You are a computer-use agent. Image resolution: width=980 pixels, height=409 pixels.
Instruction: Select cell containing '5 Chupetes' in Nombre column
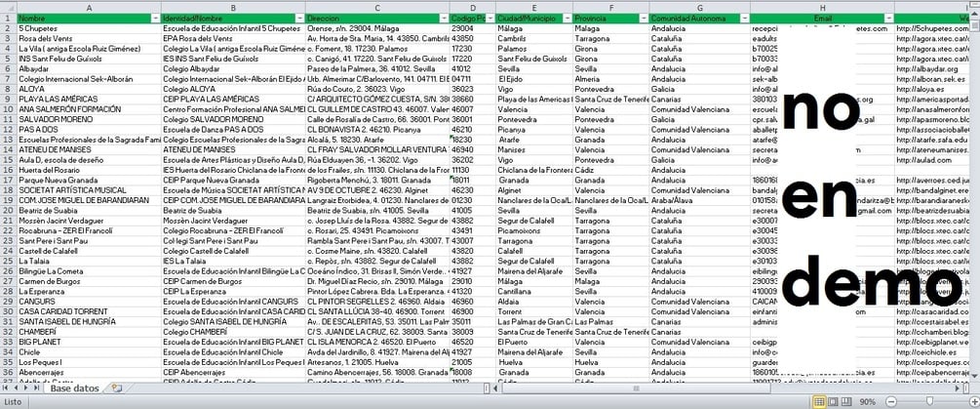coord(89,28)
